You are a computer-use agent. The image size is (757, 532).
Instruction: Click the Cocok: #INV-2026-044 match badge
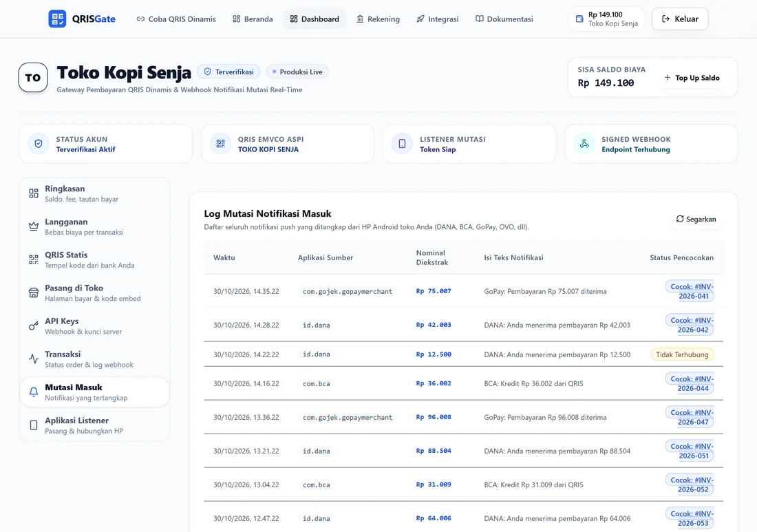pyautogui.click(x=690, y=383)
